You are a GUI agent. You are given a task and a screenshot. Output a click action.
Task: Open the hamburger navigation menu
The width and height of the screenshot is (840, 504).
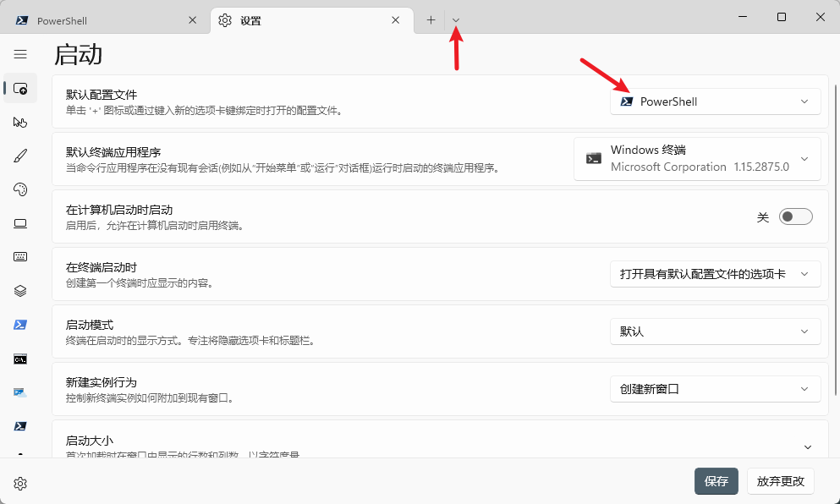(x=20, y=54)
